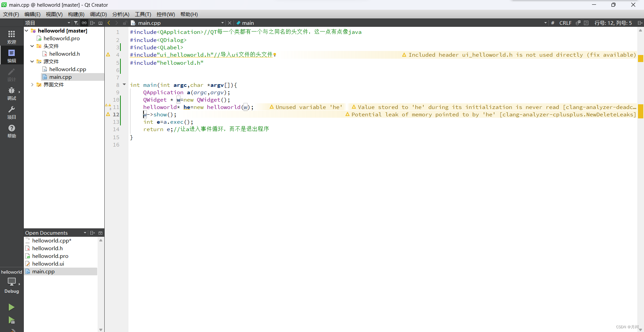Open the 调试(D) menu
644x332 pixels.
pos(98,14)
